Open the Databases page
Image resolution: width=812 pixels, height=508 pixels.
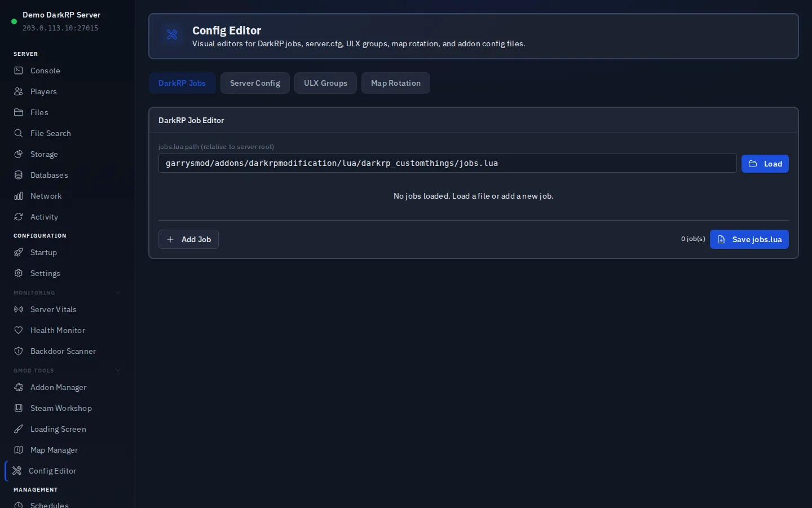[x=68, y=175]
